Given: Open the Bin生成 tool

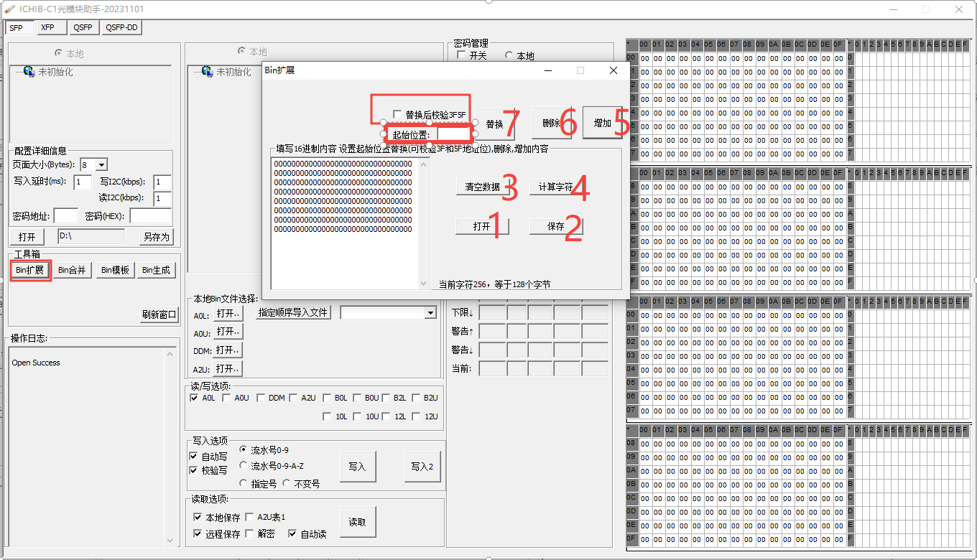Looking at the screenshot, I should click(156, 270).
